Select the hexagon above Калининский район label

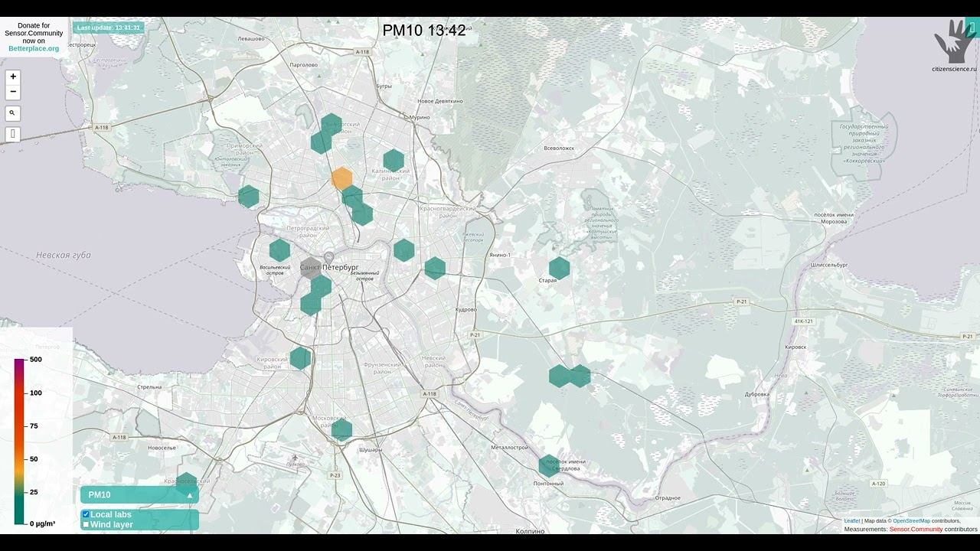pos(394,161)
